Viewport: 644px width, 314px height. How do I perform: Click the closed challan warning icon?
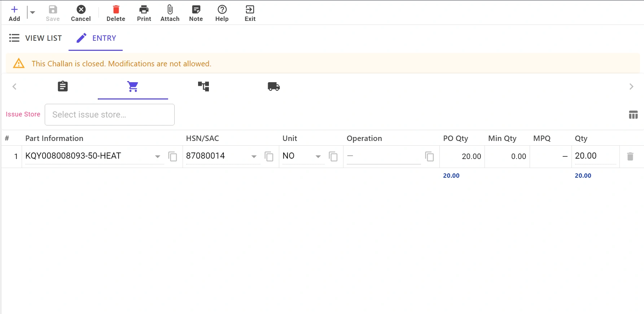[x=19, y=63]
